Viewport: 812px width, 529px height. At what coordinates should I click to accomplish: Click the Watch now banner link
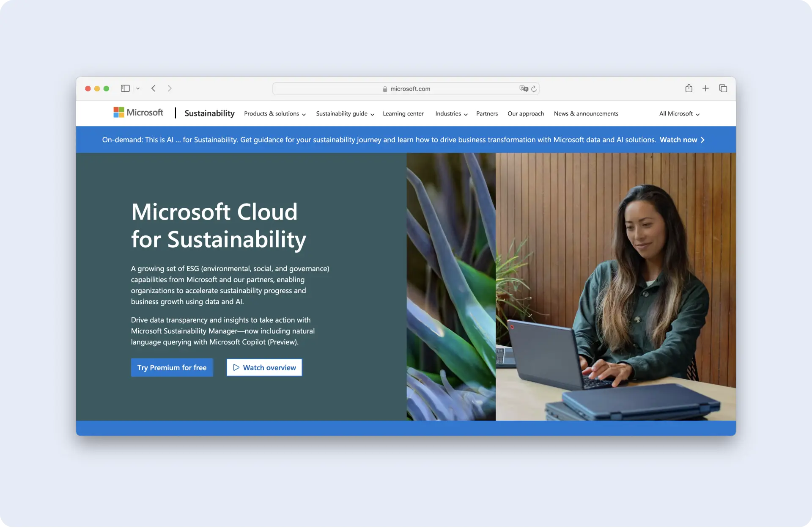click(x=682, y=140)
